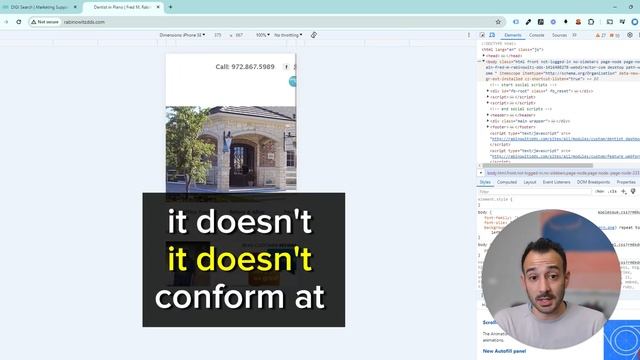The width and height of the screenshot is (640, 360).
Task: Open the device toolbar three-dot options menu
Action: pos(469,35)
